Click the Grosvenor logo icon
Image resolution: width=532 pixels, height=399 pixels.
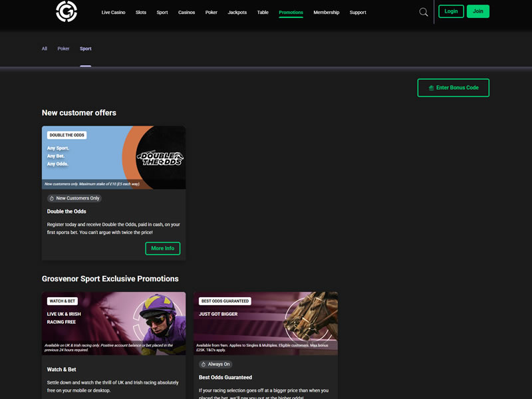point(66,11)
